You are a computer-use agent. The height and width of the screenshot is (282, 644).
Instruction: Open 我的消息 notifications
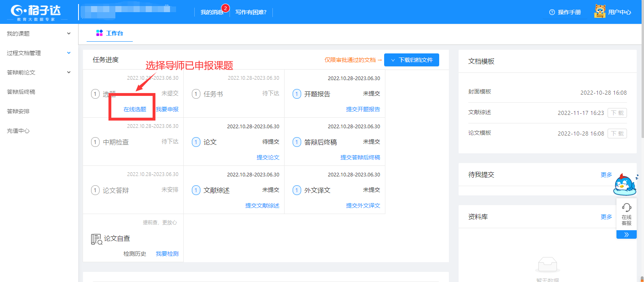click(212, 12)
